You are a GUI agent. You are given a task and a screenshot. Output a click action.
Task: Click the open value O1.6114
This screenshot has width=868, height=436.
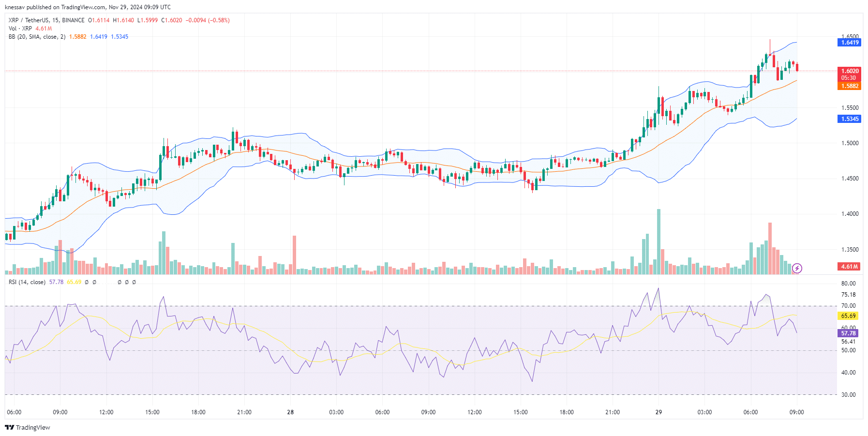point(99,20)
